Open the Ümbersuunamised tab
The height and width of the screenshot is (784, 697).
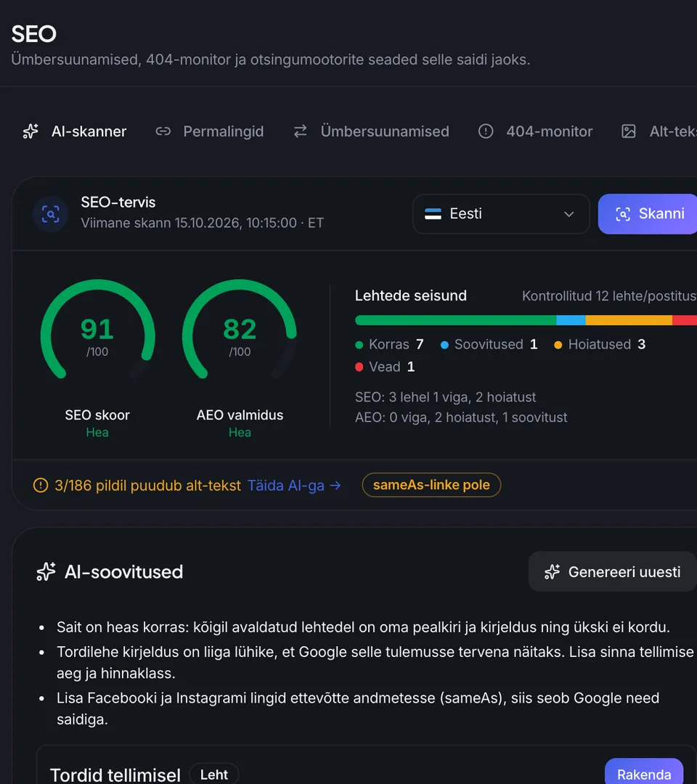coord(371,131)
